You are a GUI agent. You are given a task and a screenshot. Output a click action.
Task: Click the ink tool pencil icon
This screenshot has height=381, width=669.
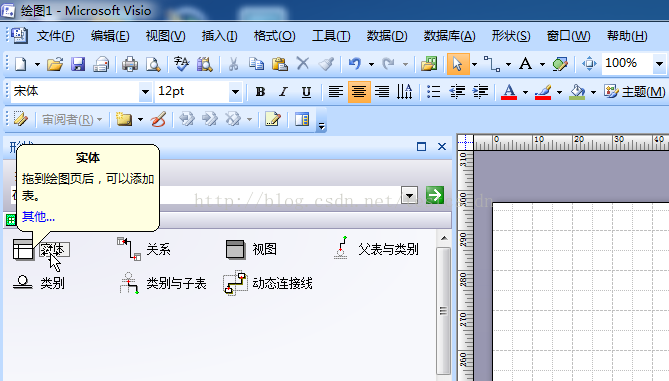(20, 119)
